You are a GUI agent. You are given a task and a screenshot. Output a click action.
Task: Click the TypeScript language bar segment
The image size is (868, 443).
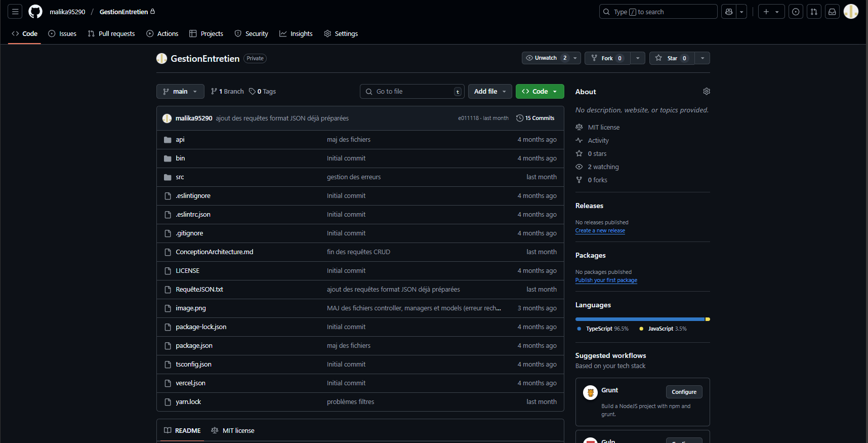click(x=640, y=319)
